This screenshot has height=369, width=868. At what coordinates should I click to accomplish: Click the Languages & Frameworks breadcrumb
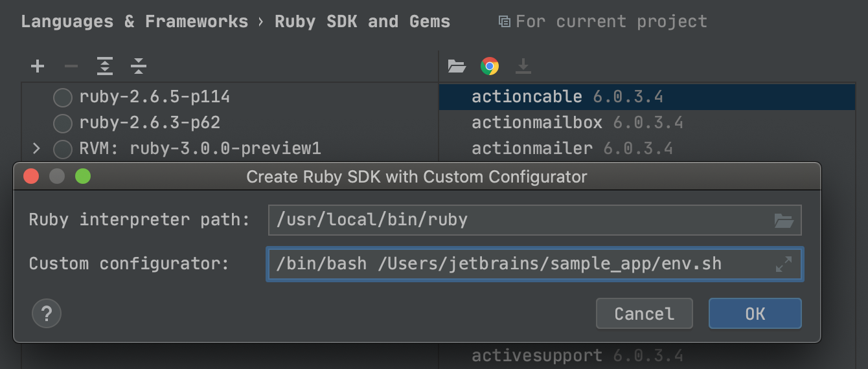(135, 21)
